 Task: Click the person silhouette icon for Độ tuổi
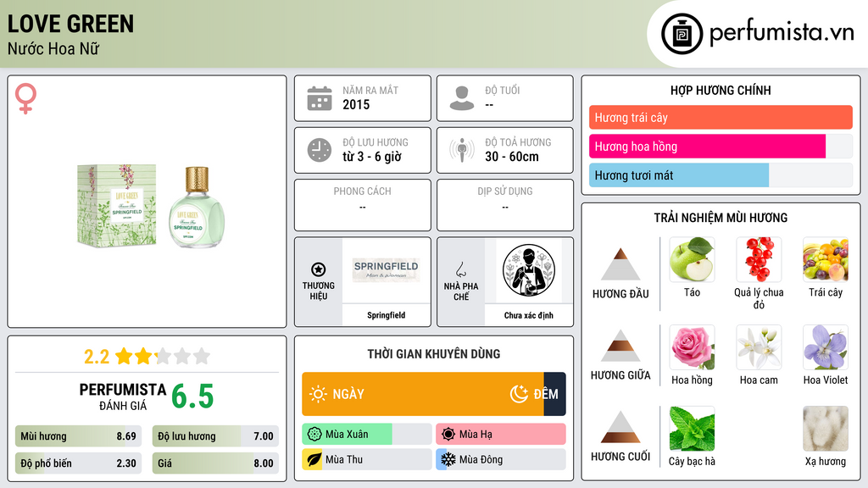[462, 98]
